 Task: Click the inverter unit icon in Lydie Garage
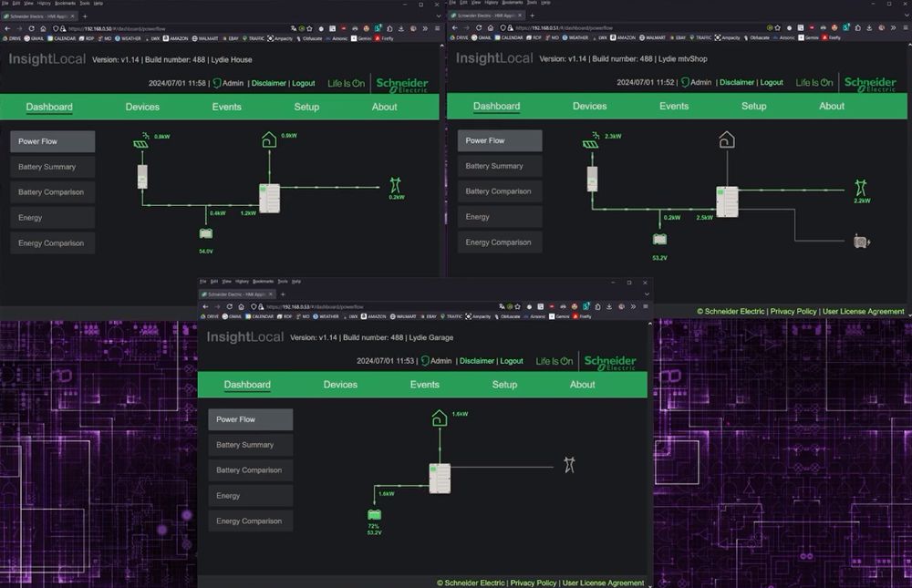tap(440, 478)
